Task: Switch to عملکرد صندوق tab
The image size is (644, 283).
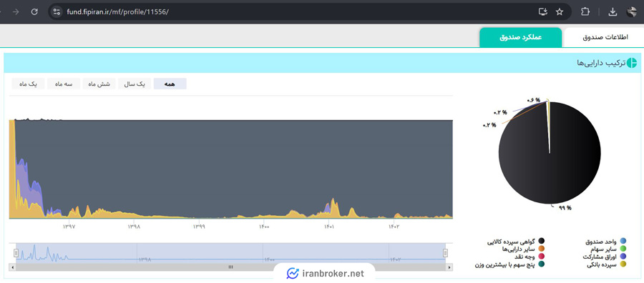Action: tap(520, 37)
